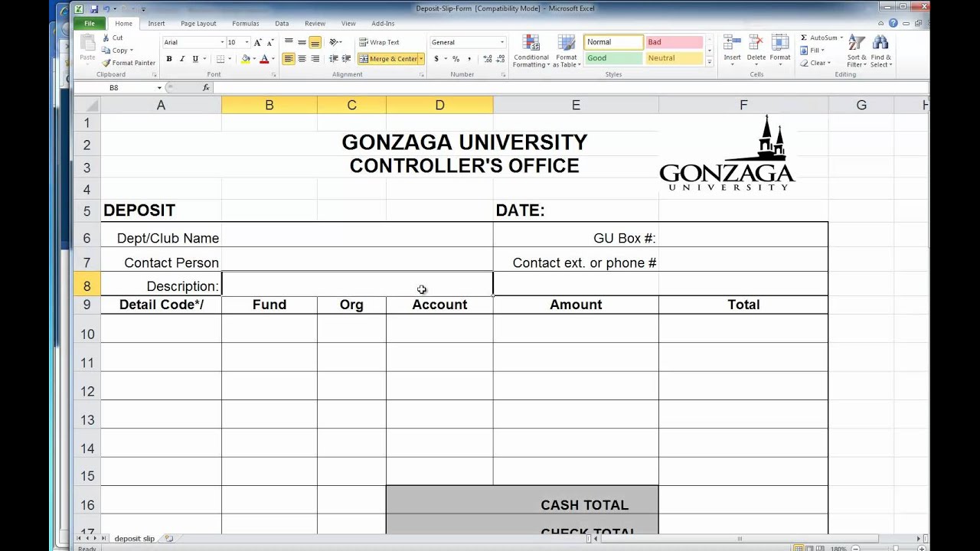This screenshot has width=980, height=551.
Task: Apply the Font Color red A icon
Action: click(x=264, y=59)
